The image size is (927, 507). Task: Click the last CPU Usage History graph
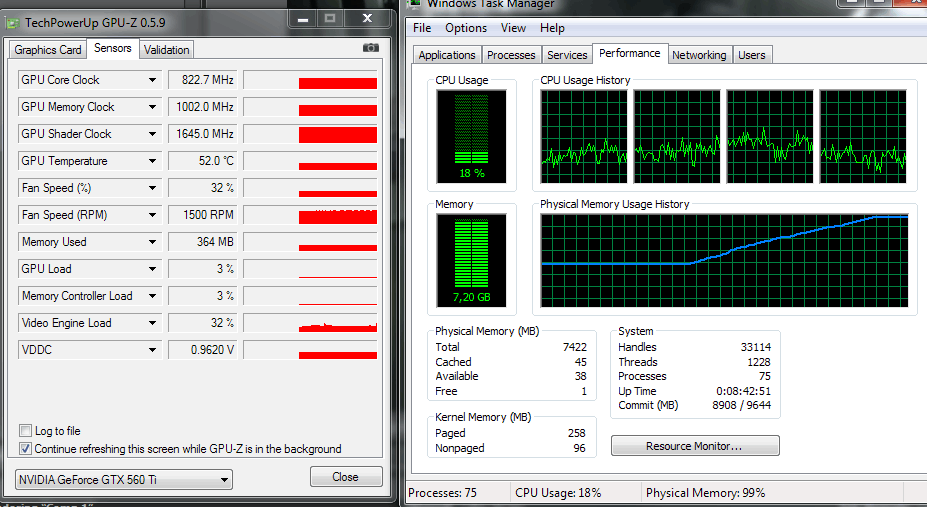pyautogui.click(x=863, y=136)
